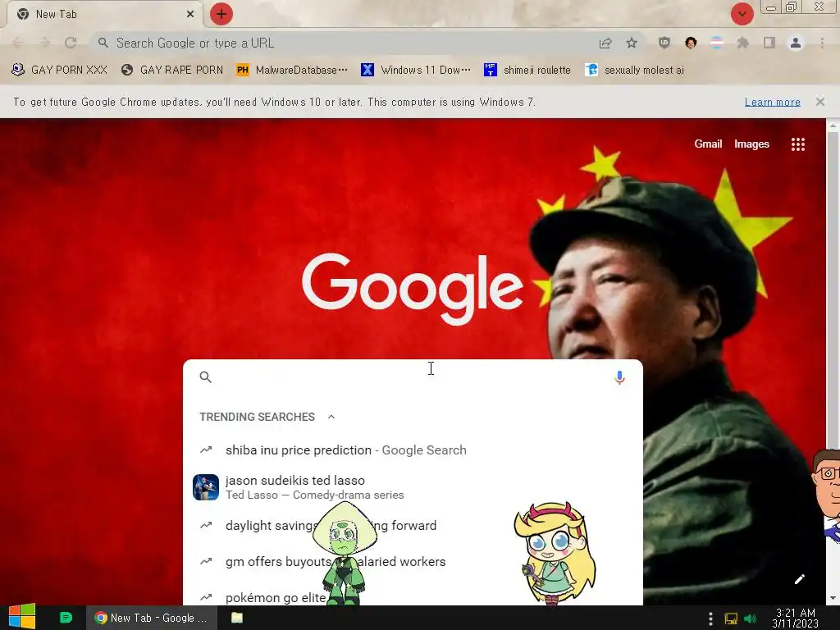Bookmark this tab with the star icon
Viewport: 840px width, 630px height.
[632, 43]
